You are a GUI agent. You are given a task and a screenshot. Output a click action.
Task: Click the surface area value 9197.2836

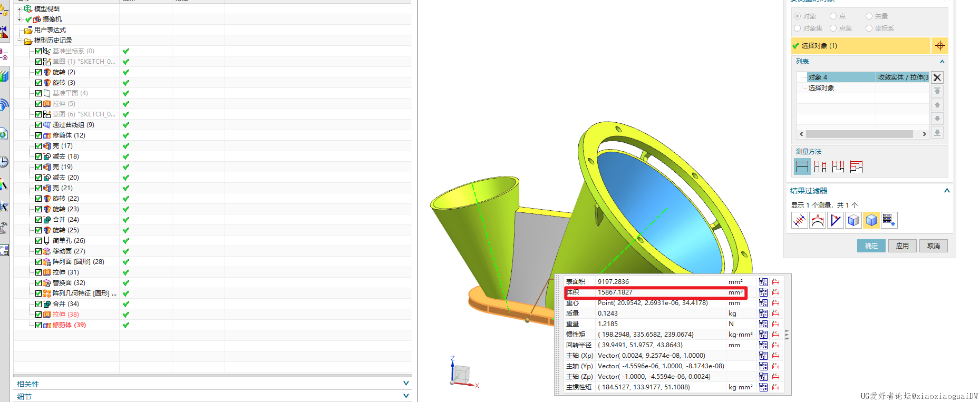click(613, 282)
